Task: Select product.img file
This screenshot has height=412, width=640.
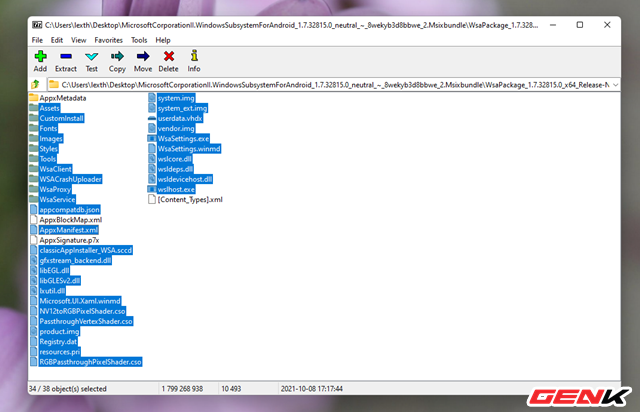Action: tap(55, 332)
